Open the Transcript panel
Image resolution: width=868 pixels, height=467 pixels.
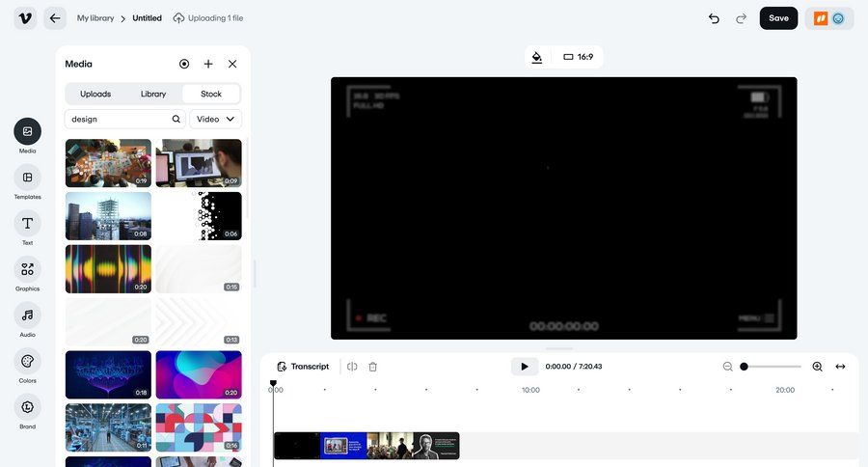303,367
